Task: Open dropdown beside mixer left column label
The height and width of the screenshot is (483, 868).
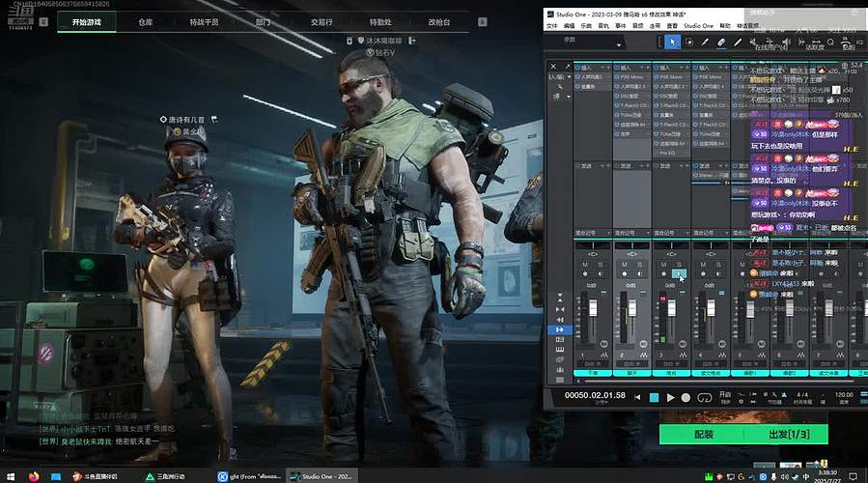Action: click(x=569, y=77)
